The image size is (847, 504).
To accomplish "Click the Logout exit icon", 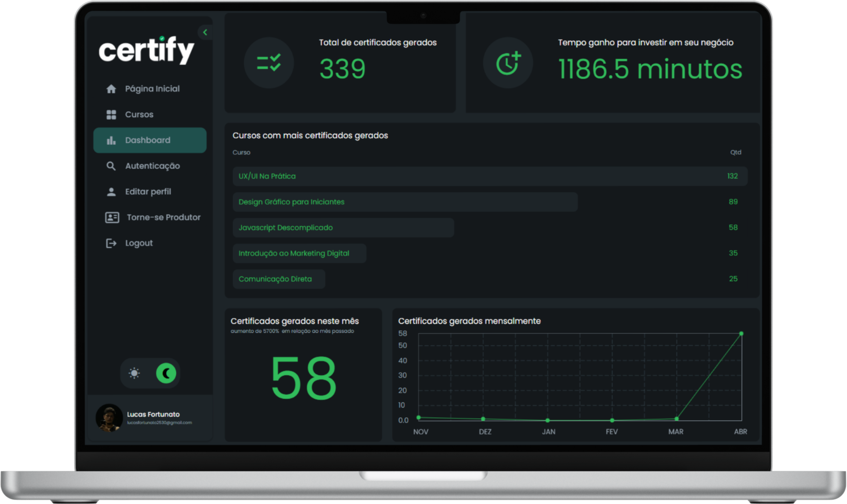I will tap(111, 243).
